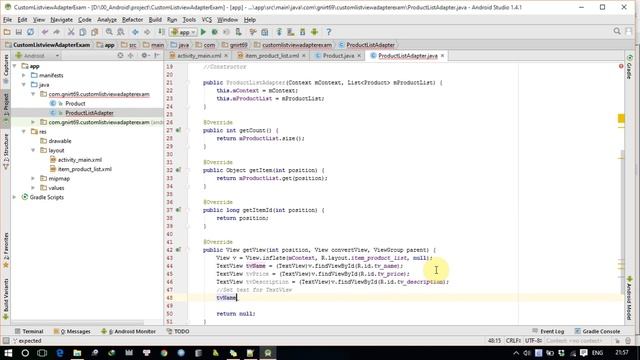
Task: Collapse the java folder node
Action: (x=24, y=85)
